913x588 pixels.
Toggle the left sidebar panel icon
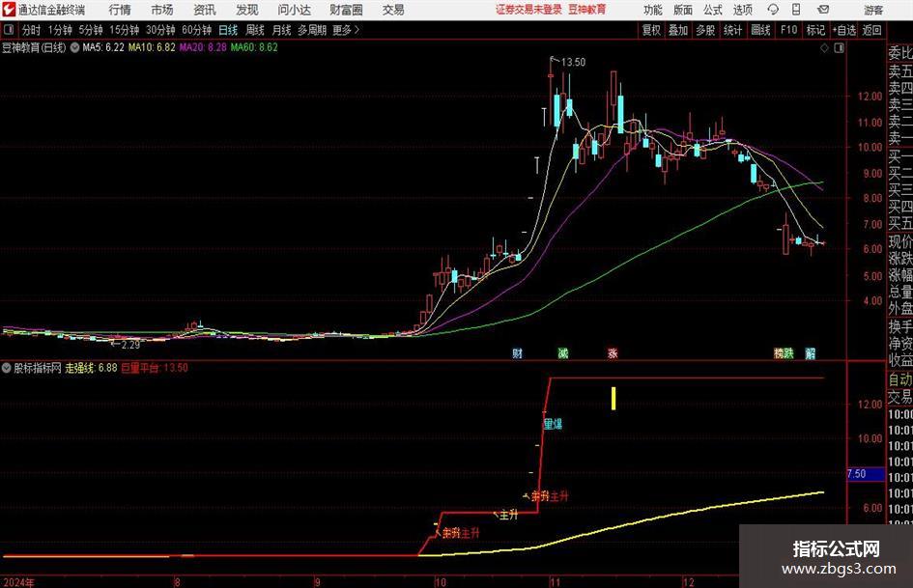coord(9,30)
